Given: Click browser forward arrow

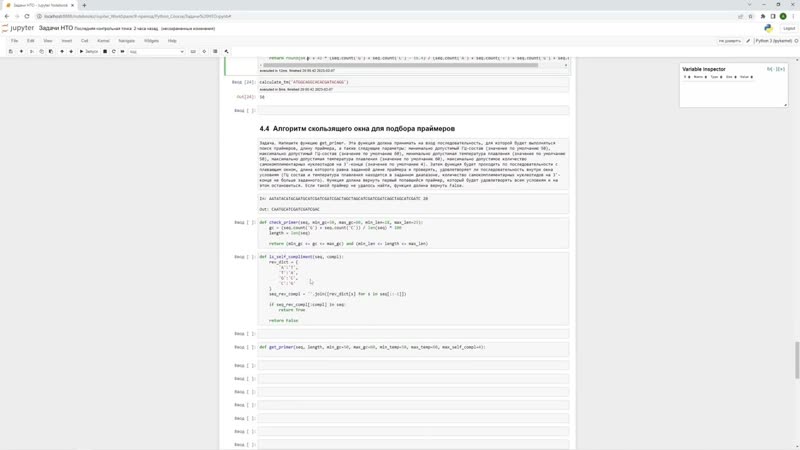Looking at the screenshot, I should (x=17, y=16).
